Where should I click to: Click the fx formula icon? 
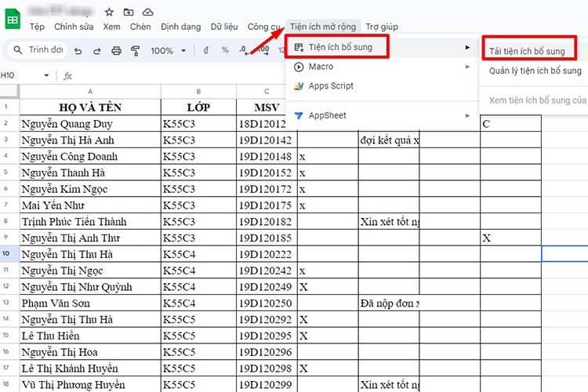coord(67,76)
